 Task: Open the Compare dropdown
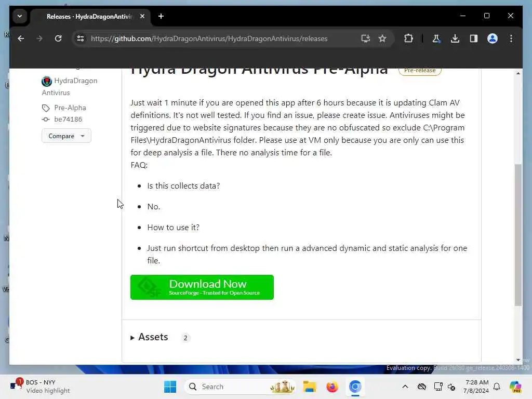66,136
